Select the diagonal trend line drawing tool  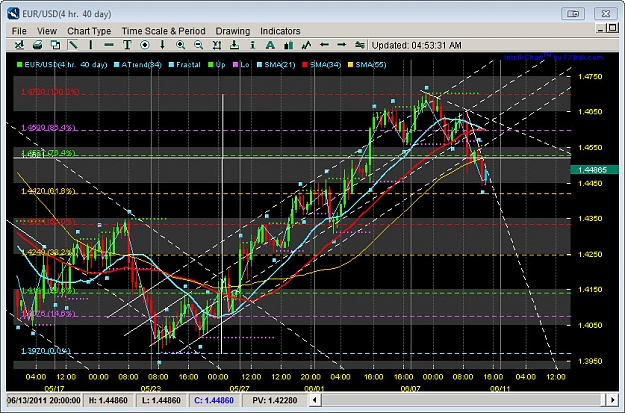click(73, 45)
